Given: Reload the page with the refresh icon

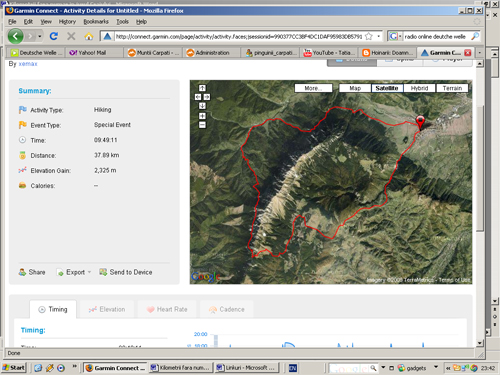Looking at the screenshot, I should coord(54,36).
